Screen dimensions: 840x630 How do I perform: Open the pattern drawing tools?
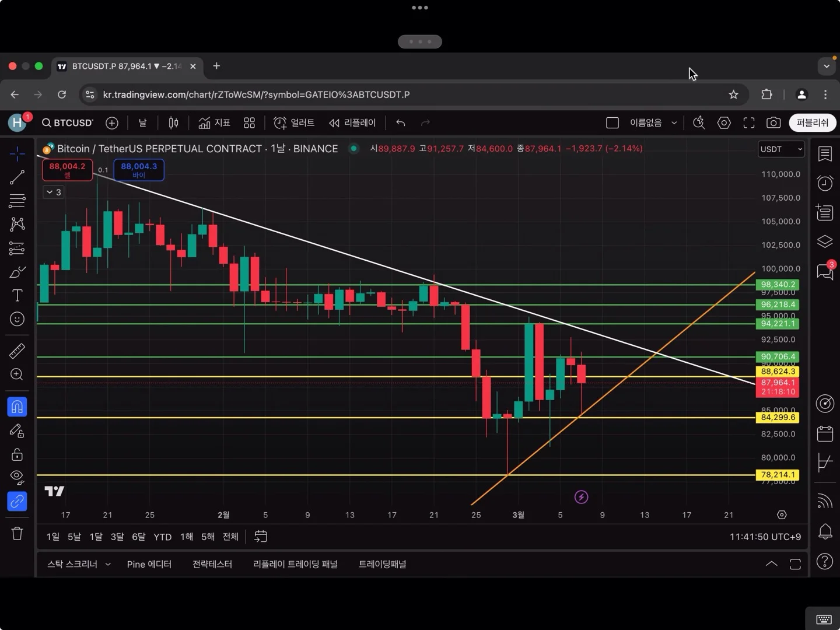17,225
